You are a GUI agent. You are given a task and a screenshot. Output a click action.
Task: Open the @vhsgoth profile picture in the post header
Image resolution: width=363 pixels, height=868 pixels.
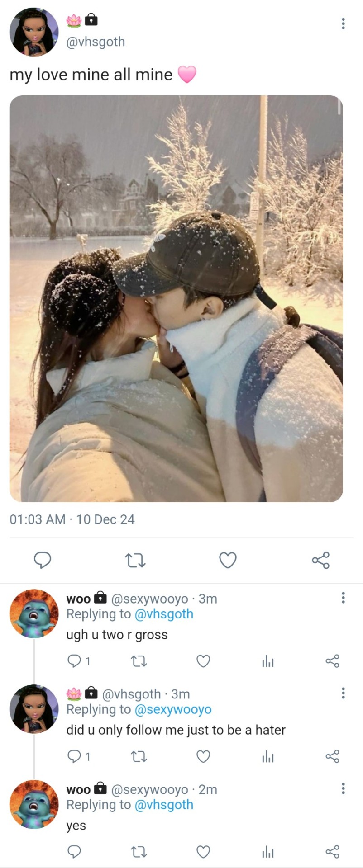[34, 32]
